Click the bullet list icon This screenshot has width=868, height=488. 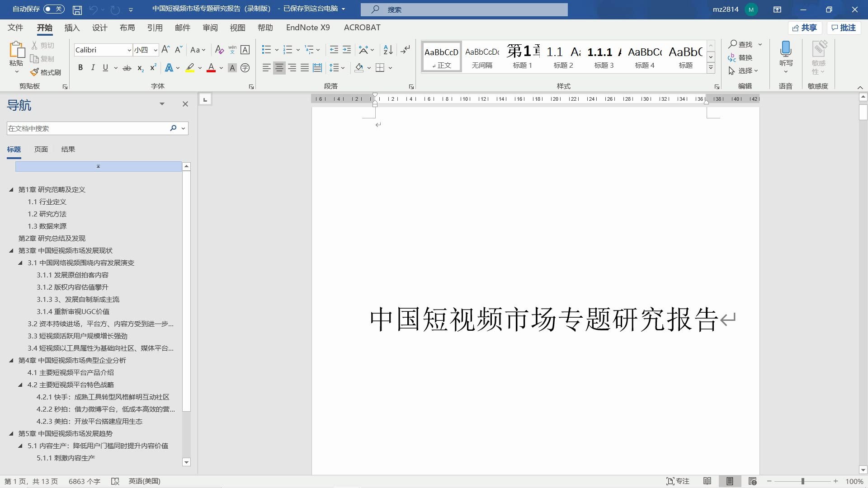pyautogui.click(x=266, y=50)
